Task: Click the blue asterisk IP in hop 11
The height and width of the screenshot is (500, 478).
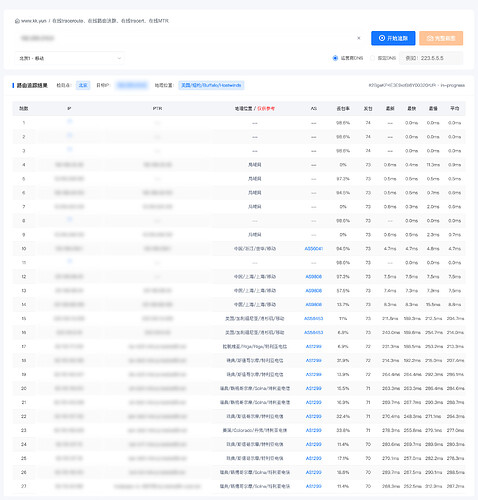Action: [x=69, y=261]
